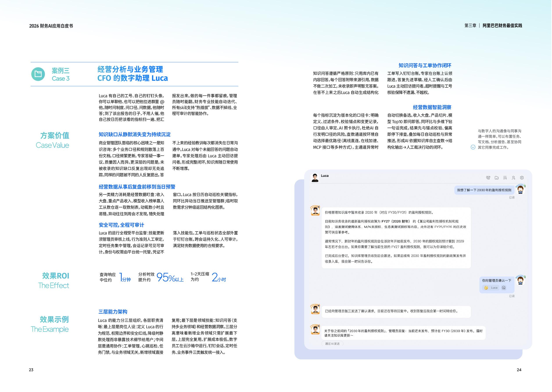This screenshot has width=552, height=392.
Task: Click the heading 知识问答与工单协作闭环
Action: click(x=425, y=66)
